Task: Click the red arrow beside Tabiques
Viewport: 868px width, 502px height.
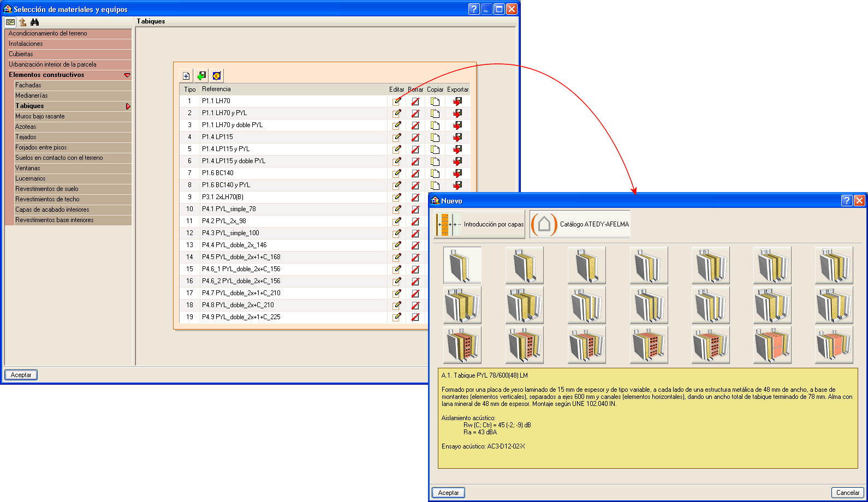Action: pyautogui.click(x=128, y=106)
